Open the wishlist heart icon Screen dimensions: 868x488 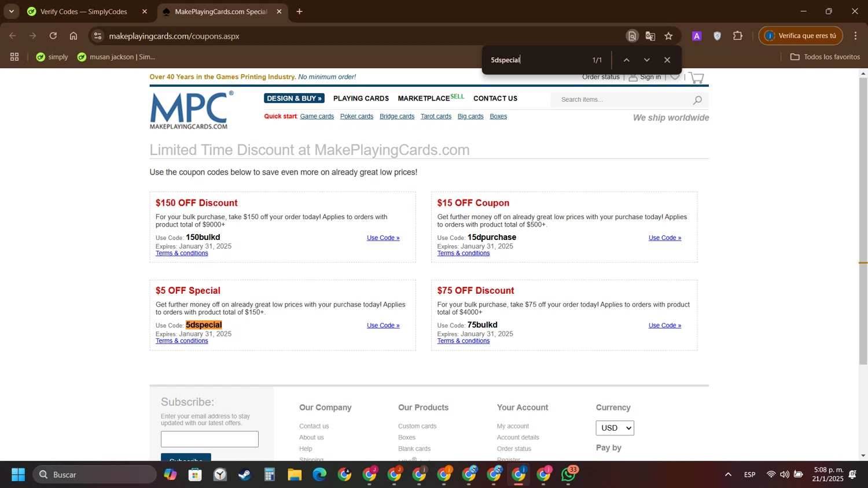tap(675, 77)
